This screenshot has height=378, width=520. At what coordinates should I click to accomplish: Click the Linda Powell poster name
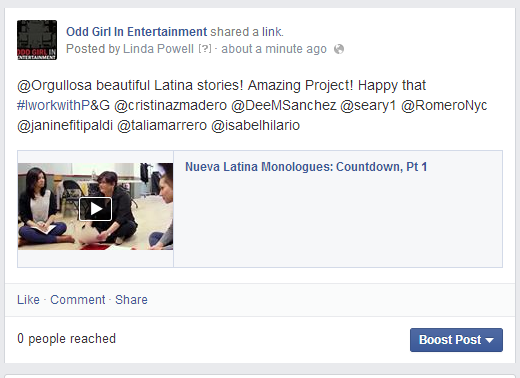coord(158,49)
